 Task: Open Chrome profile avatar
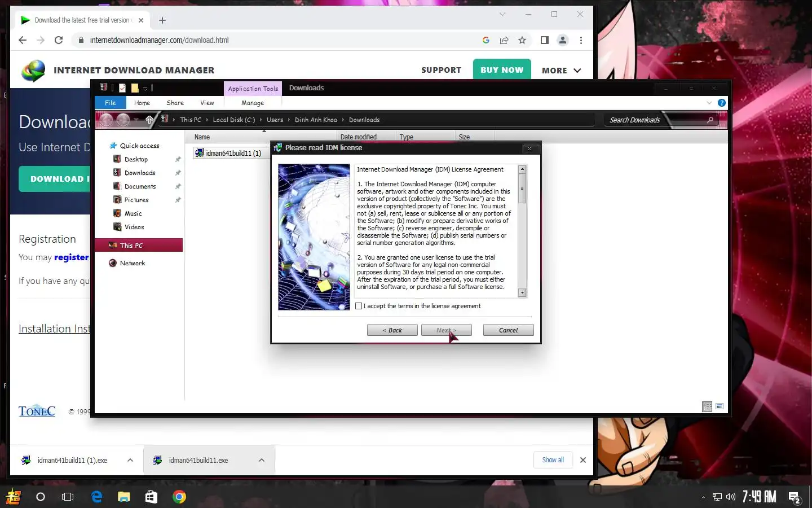[x=563, y=40]
